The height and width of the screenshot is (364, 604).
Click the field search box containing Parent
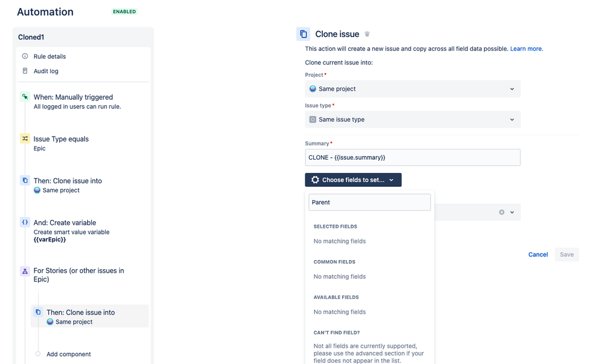click(x=369, y=202)
